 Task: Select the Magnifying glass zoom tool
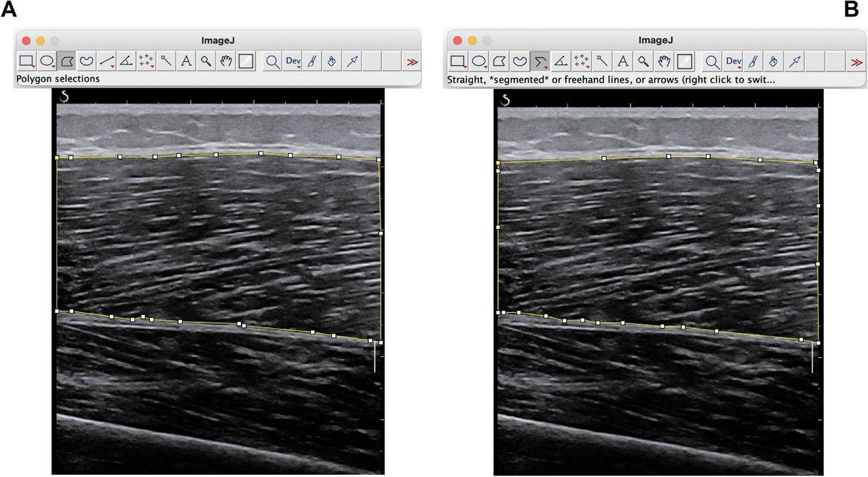(x=205, y=61)
